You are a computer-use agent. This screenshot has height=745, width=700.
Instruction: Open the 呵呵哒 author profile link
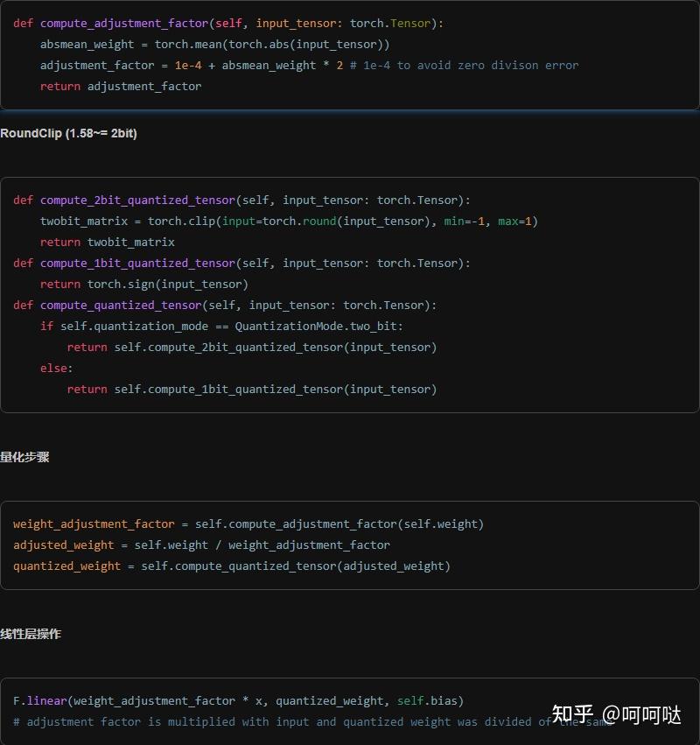(648, 715)
